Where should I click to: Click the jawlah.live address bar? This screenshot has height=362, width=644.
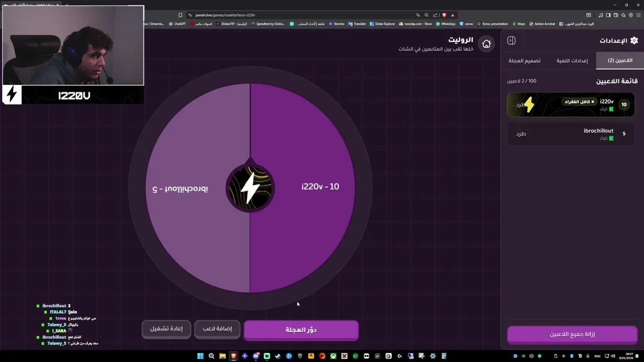coord(302,15)
